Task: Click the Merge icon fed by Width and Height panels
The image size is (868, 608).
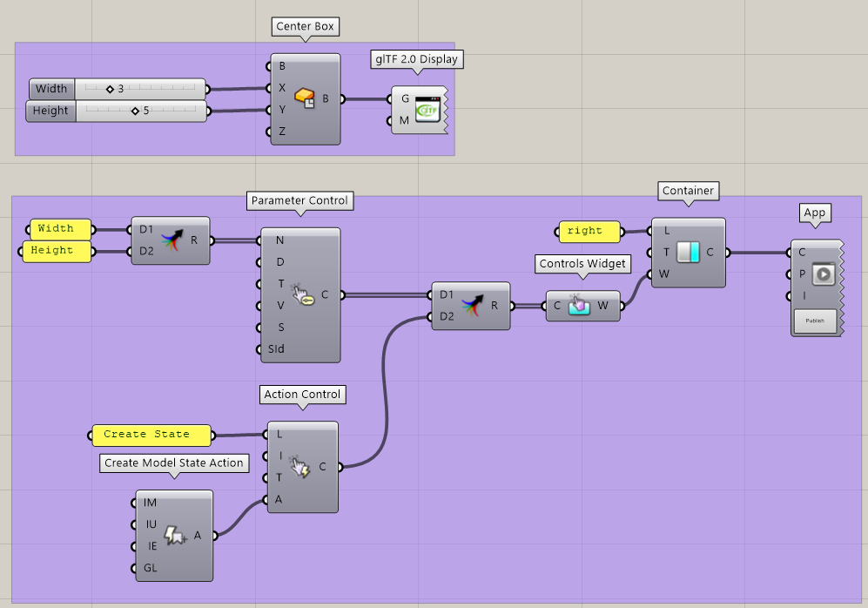Action: click(171, 240)
